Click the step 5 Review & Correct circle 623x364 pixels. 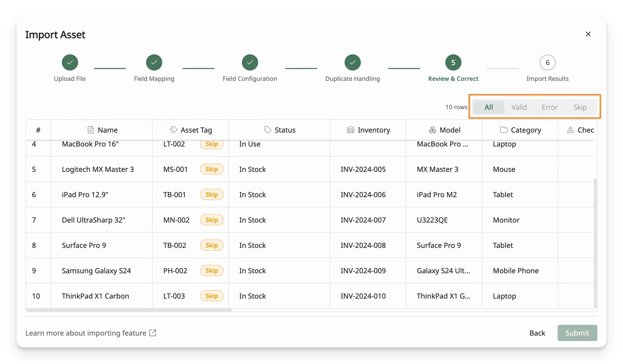point(453,62)
